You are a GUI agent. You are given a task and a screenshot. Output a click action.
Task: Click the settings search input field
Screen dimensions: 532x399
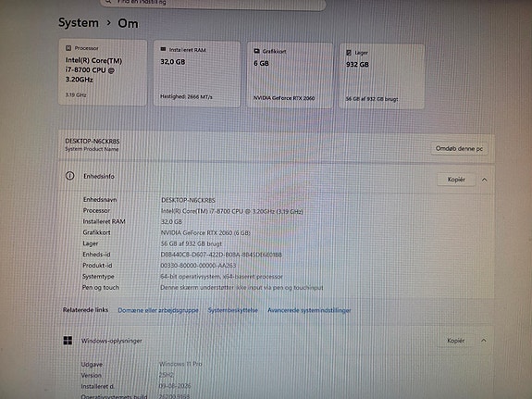[213, 4]
